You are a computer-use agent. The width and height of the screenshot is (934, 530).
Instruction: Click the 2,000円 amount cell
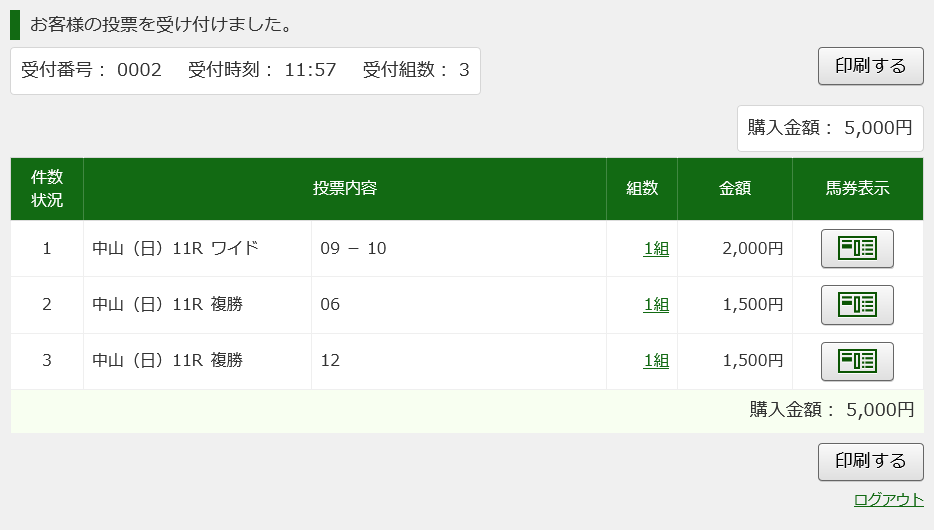735,248
